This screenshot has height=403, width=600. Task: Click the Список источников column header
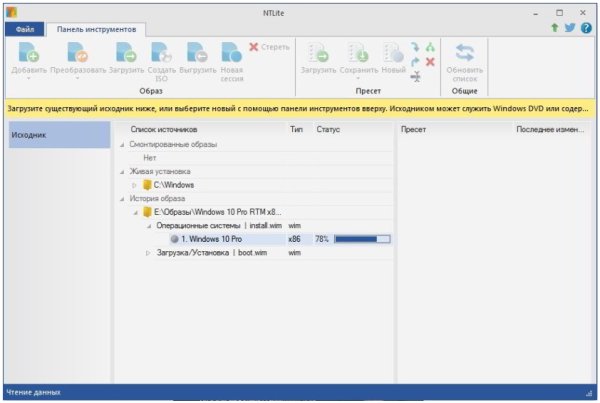(x=164, y=129)
